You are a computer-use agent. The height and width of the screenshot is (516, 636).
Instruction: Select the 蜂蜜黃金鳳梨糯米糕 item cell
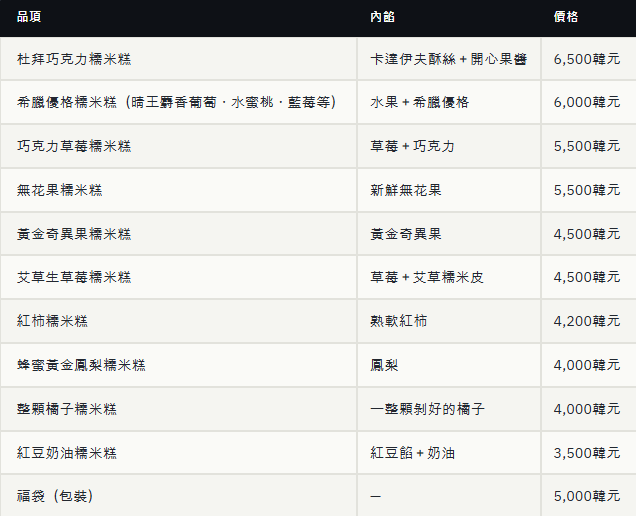pyautogui.click(x=178, y=365)
